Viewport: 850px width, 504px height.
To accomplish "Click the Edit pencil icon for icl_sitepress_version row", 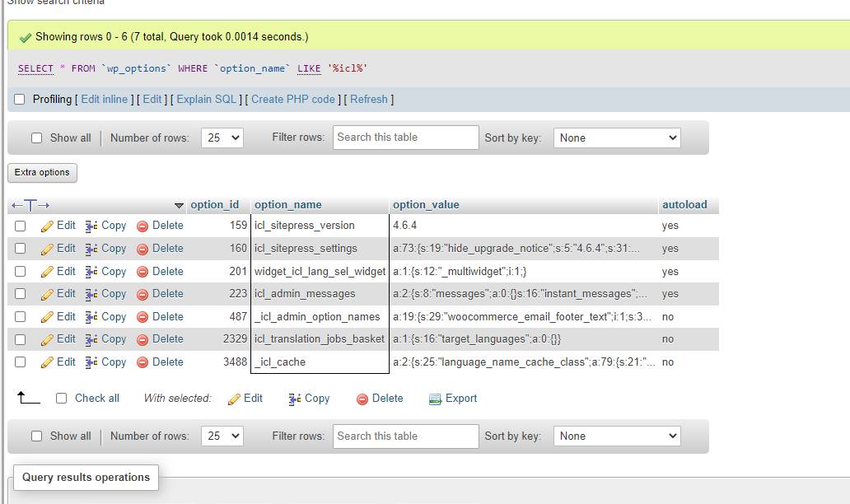I will pyautogui.click(x=47, y=226).
